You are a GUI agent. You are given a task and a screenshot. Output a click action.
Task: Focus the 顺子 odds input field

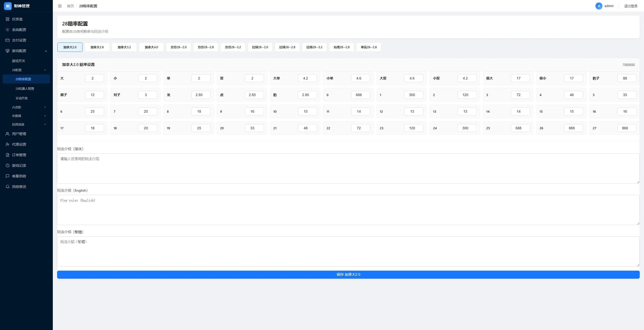click(x=95, y=95)
